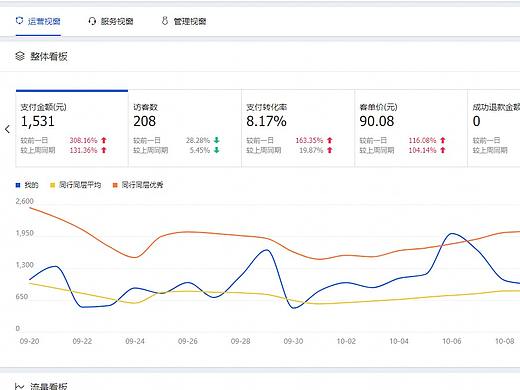Screen dimensions: 520x390
Task: Click the 308.16% day-over-day change
Action: (83, 140)
